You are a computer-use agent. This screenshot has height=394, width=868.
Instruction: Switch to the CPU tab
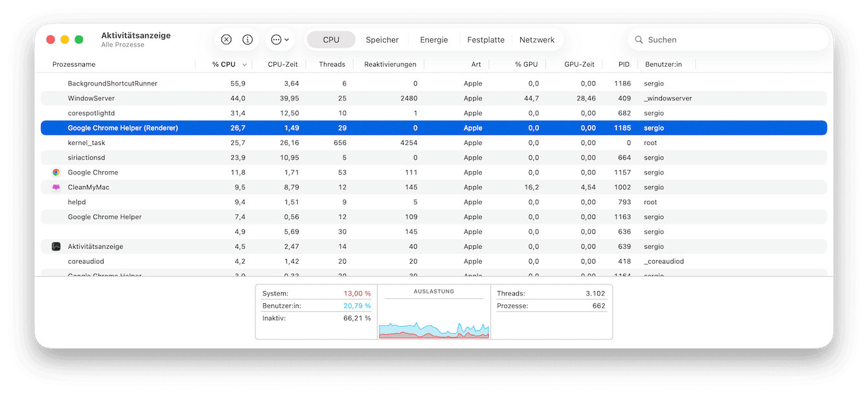(x=331, y=40)
